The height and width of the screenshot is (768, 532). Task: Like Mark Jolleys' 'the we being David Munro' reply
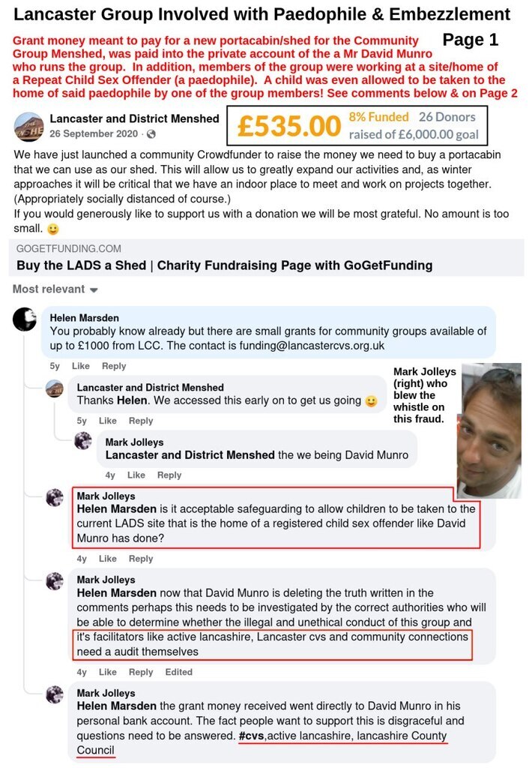coord(136,475)
